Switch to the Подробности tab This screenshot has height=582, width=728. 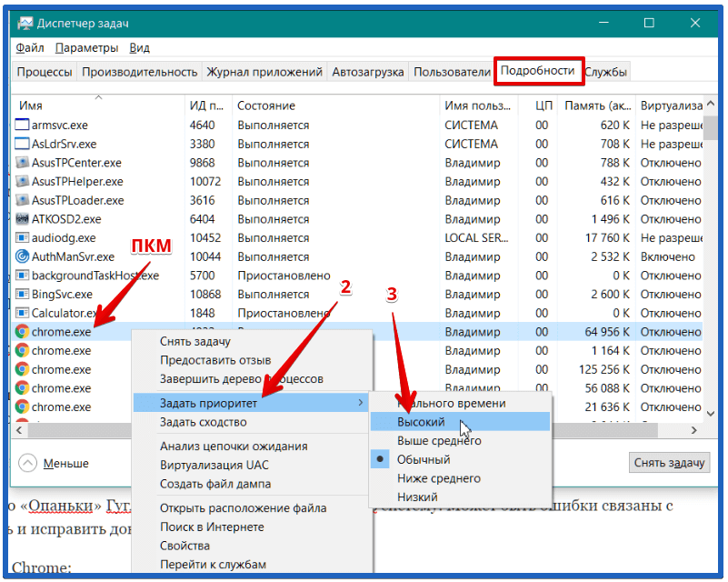click(538, 71)
